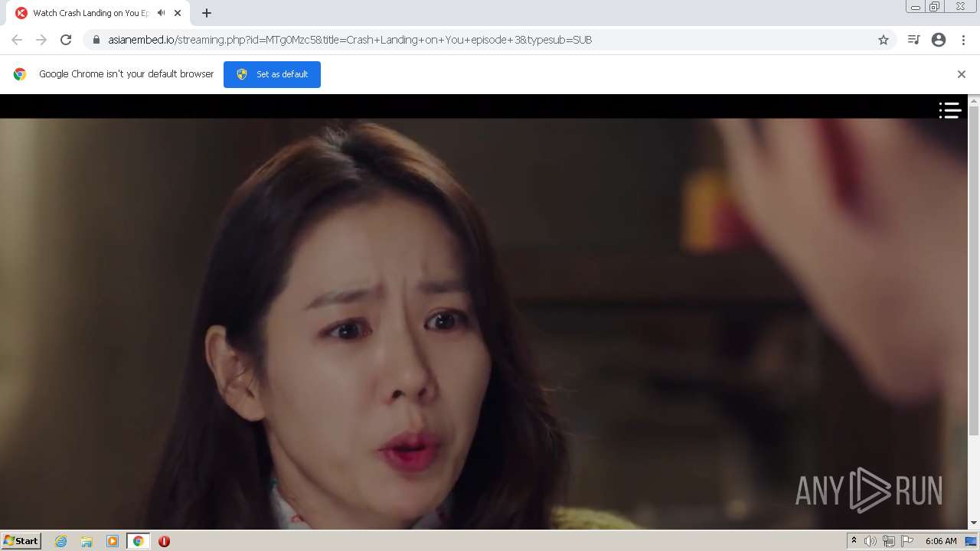Open the red stop-sign taskbar application
The width and height of the screenshot is (980, 551).
[x=164, y=541]
